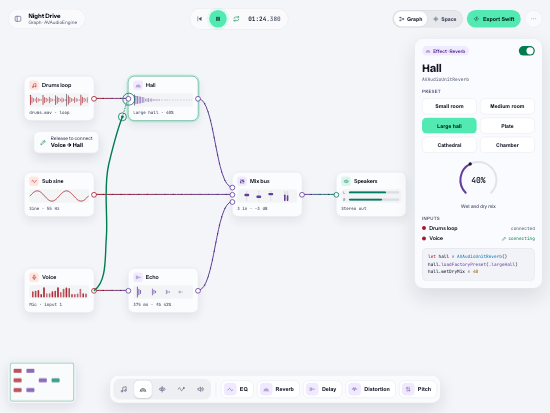Viewport: 550px width, 413px height.
Task: Click the Speakers input port
Action: click(x=336, y=195)
